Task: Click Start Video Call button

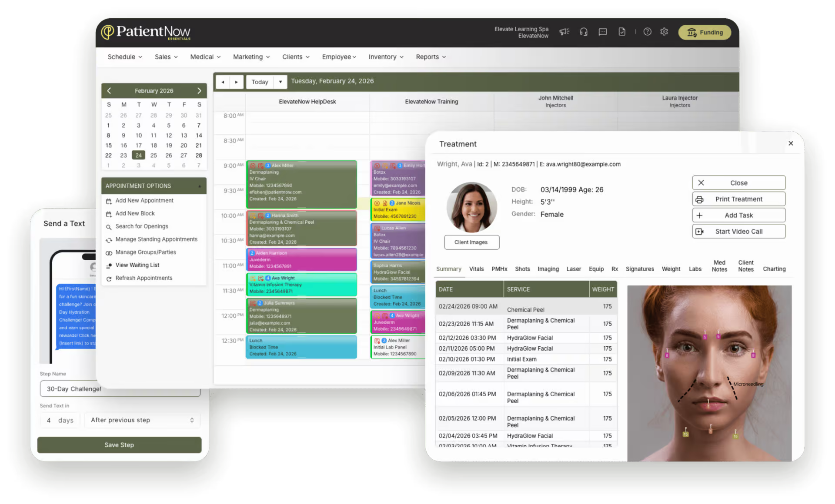Action: (738, 232)
